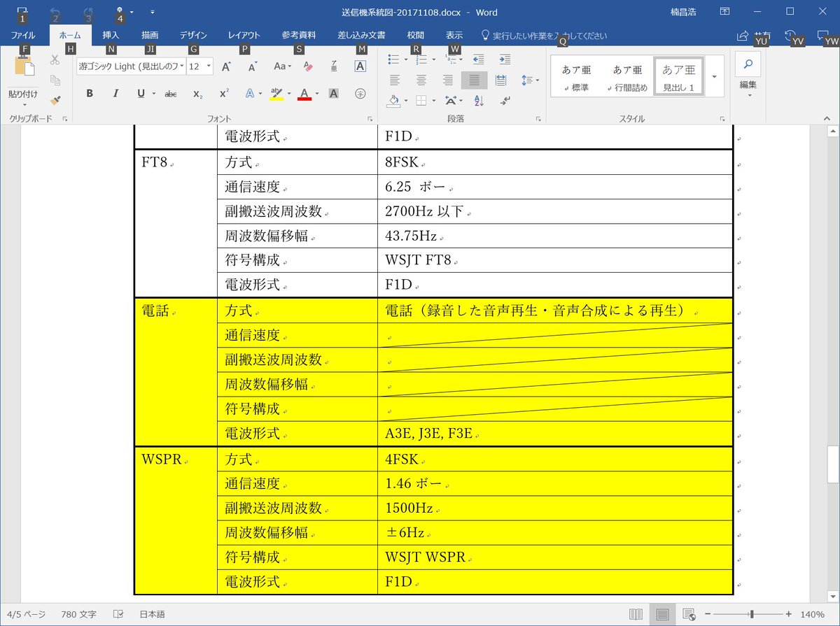Open the font name dropdown
The width and height of the screenshot is (840, 626).
(x=182, y=66)
